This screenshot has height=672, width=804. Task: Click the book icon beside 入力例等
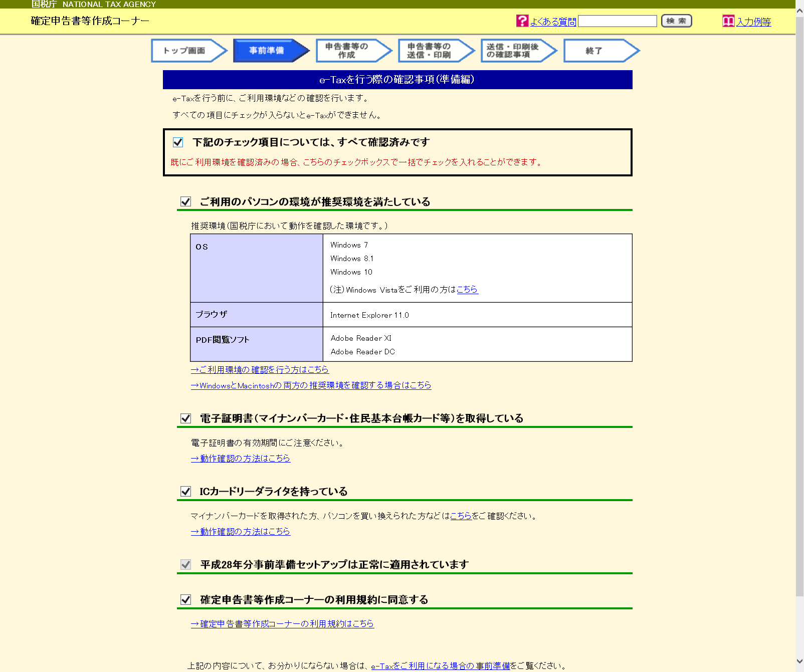(x=728, y=21)
